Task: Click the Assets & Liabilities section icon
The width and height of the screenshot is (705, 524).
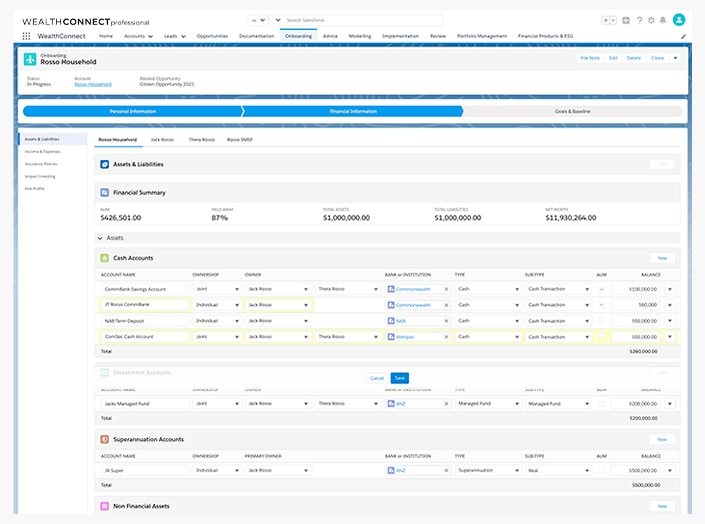Action: [x=104, y=165]
